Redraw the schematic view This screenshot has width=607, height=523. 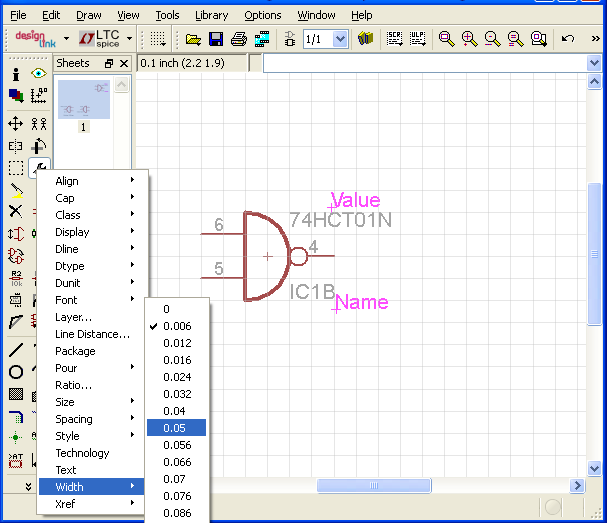(516, 39)
